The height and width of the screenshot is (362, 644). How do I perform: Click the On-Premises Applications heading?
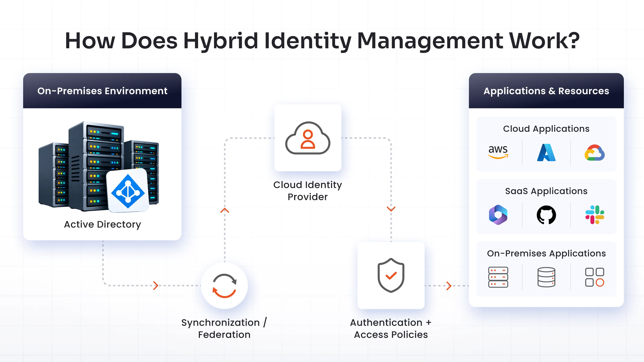546,254
